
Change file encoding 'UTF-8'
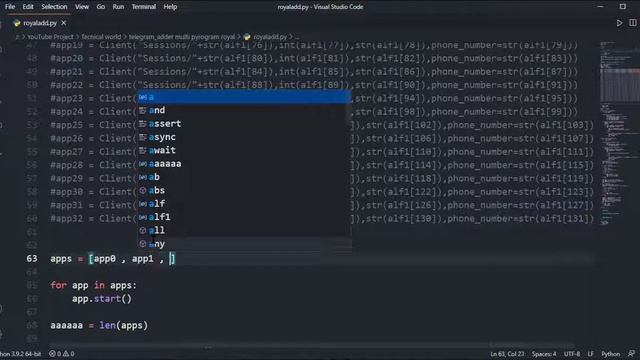point(572,354)
